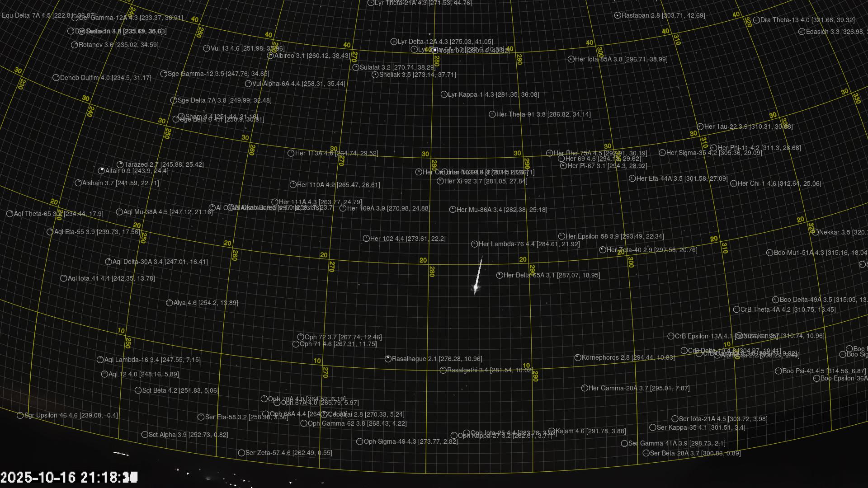Click the Rasalhague star marker circle
868x488 pixels.
click(388, 359)
